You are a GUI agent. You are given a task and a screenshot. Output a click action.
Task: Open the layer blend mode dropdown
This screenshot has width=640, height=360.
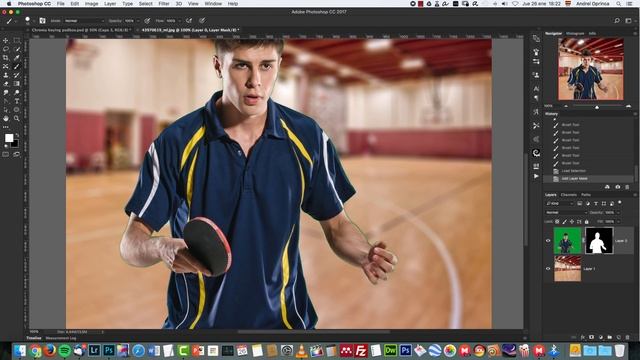(x=566, y=213)
